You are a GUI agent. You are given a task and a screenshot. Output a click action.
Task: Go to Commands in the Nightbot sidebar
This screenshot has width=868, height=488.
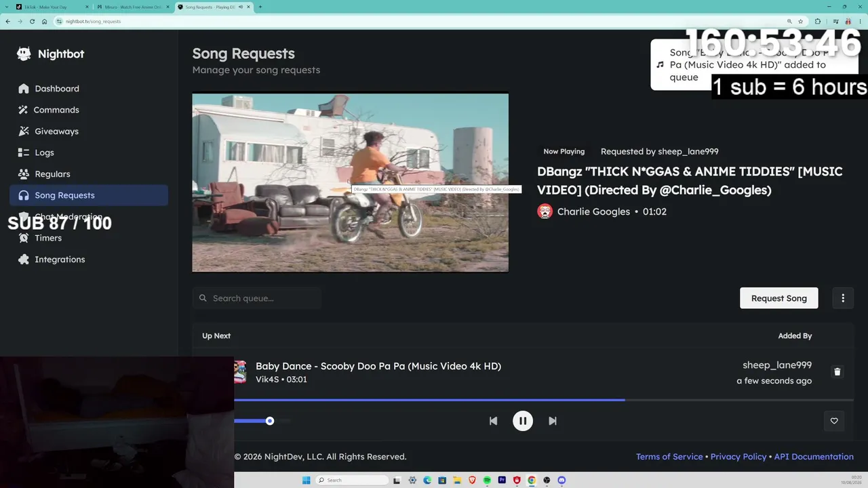click(x=89, y=110)
